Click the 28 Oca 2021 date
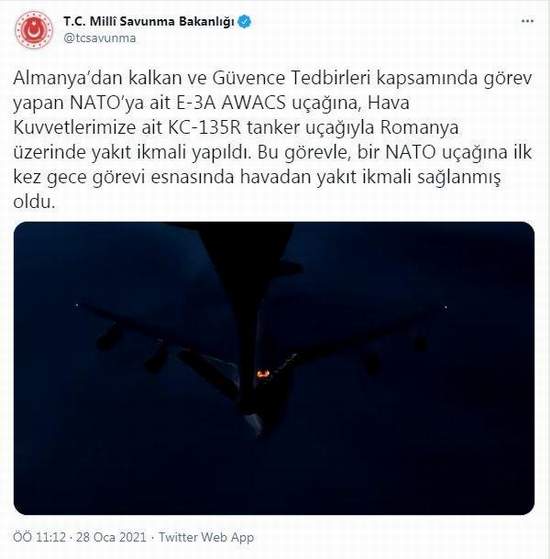The width and height of the screenshot is (550, 559). click(111, 537)
